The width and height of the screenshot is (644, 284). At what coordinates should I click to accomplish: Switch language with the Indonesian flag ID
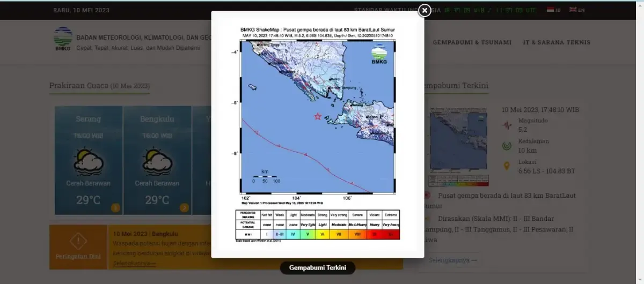(554, 10)
